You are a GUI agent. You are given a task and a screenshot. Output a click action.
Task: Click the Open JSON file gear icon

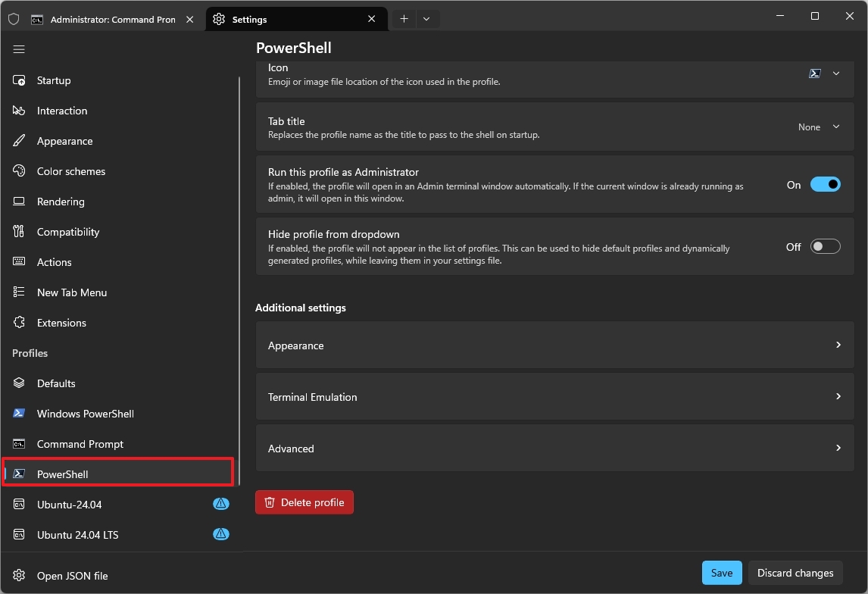20,576
